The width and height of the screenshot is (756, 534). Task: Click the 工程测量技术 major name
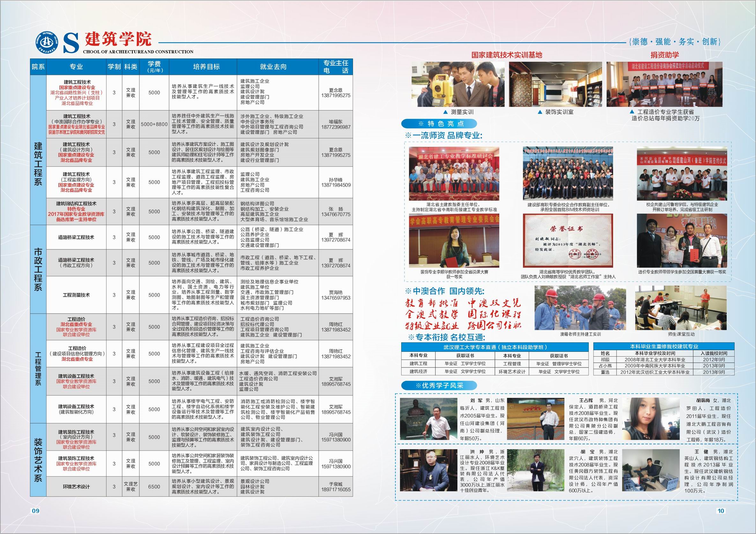[76, 295]
